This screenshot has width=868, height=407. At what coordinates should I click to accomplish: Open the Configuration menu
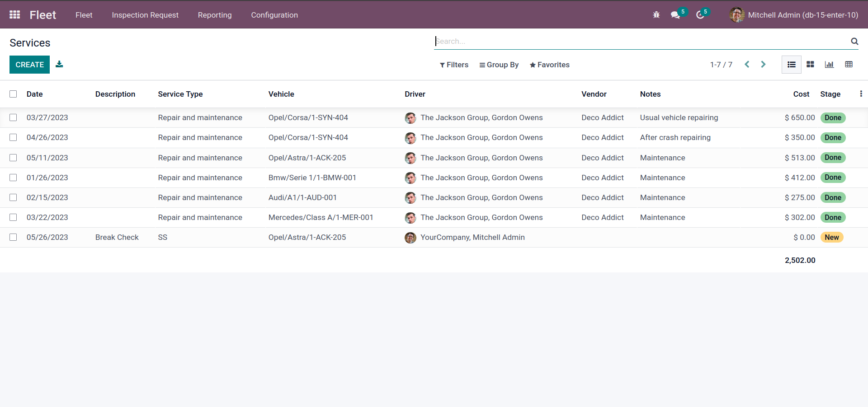pos(274,15)
